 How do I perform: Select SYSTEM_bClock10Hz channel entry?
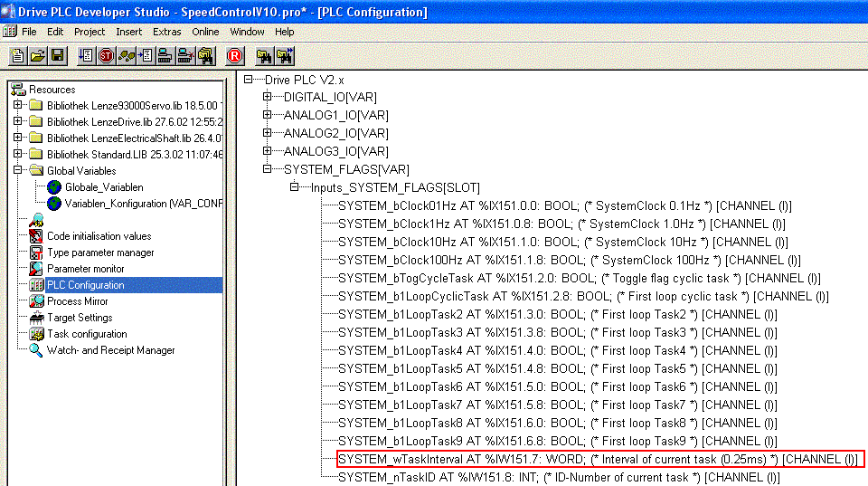(x=561, y=242)
